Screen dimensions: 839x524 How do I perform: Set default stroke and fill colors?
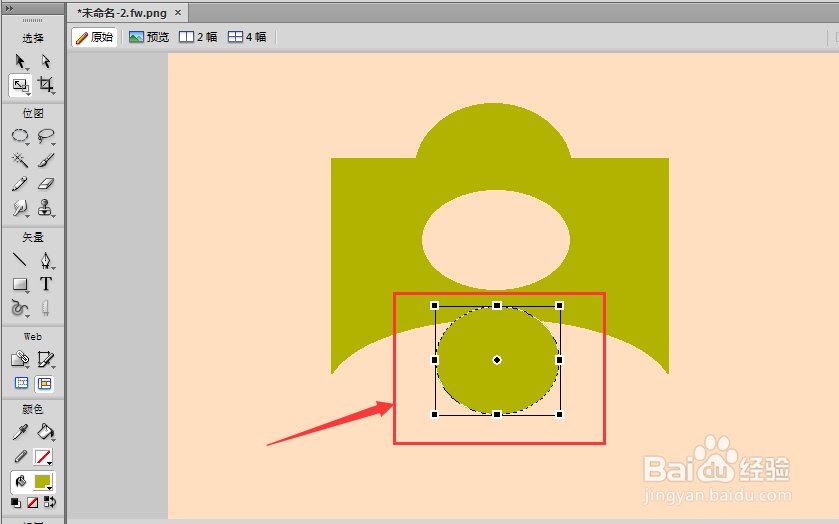click(16, 503)
